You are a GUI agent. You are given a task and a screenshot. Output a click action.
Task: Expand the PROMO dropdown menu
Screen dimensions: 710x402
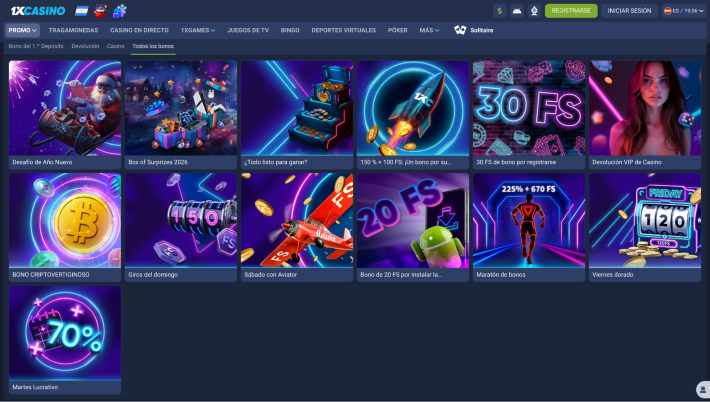22,30
